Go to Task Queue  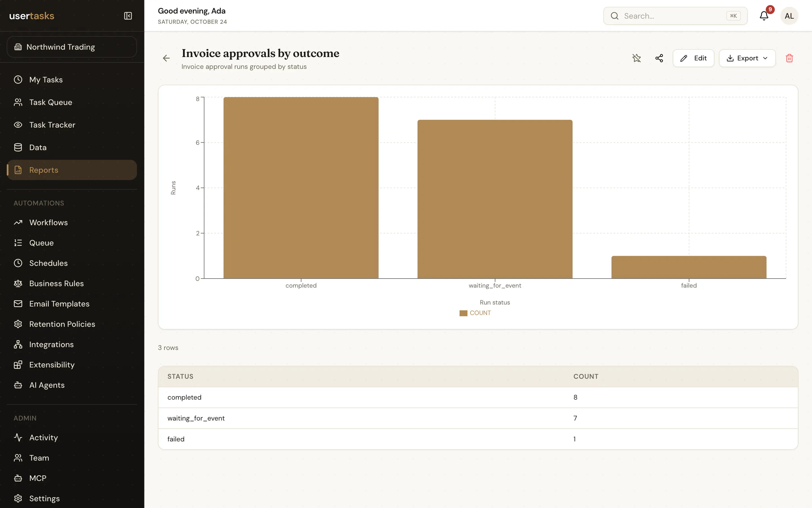click(72, 102)
